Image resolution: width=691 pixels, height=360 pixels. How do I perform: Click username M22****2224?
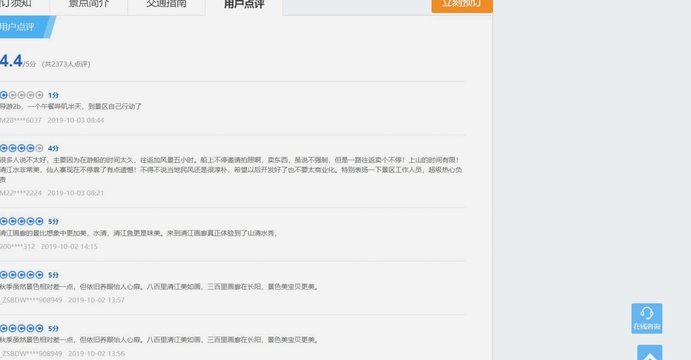tap(21, 193)
